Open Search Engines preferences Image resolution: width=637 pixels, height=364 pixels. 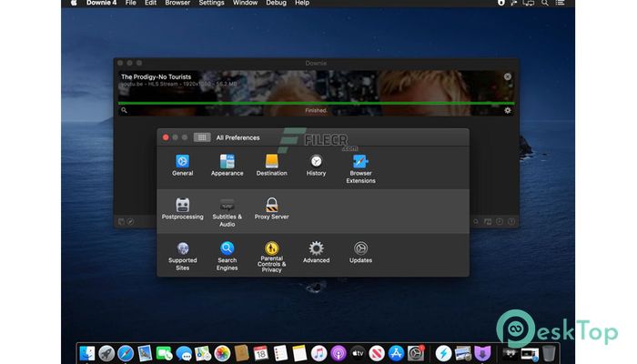(227, 257)
